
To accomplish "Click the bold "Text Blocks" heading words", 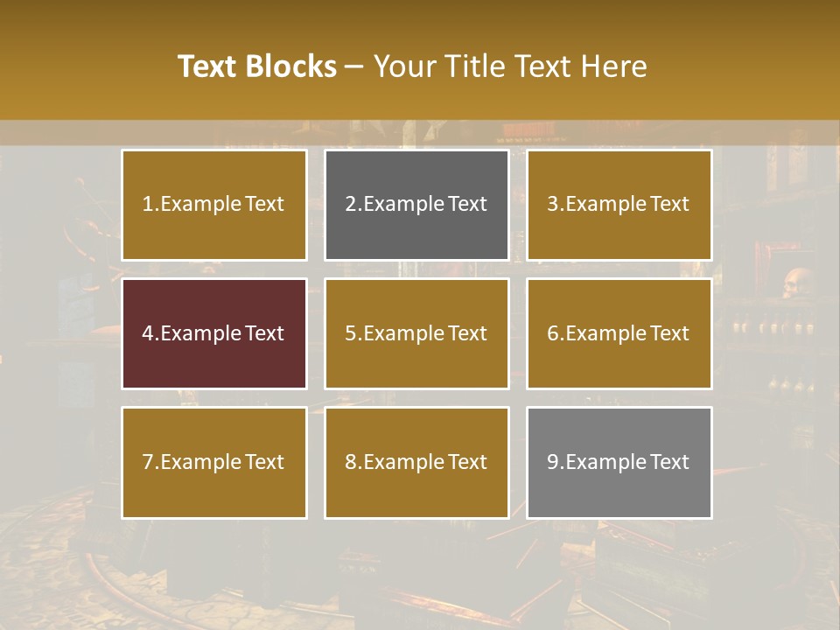I will (x=256, y=66).
